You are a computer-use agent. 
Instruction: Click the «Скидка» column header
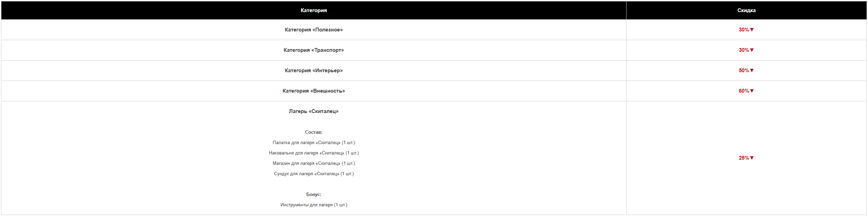746,10
